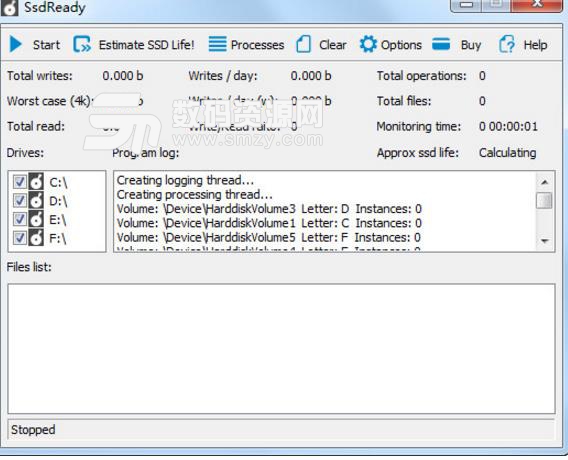Click the program log scroll up arrow
568x460 pixels.
[x=544, y=182]
